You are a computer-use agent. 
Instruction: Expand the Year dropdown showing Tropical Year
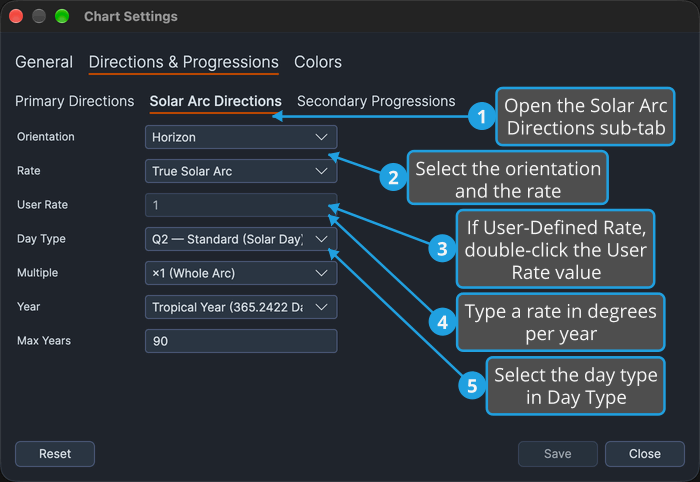pyautogui.click(x=241, y=307)
